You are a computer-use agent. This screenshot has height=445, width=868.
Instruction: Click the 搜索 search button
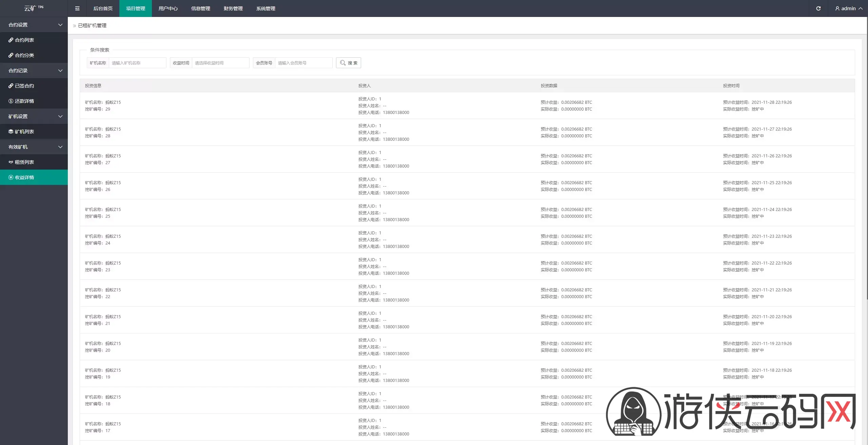tap(349, 63)
